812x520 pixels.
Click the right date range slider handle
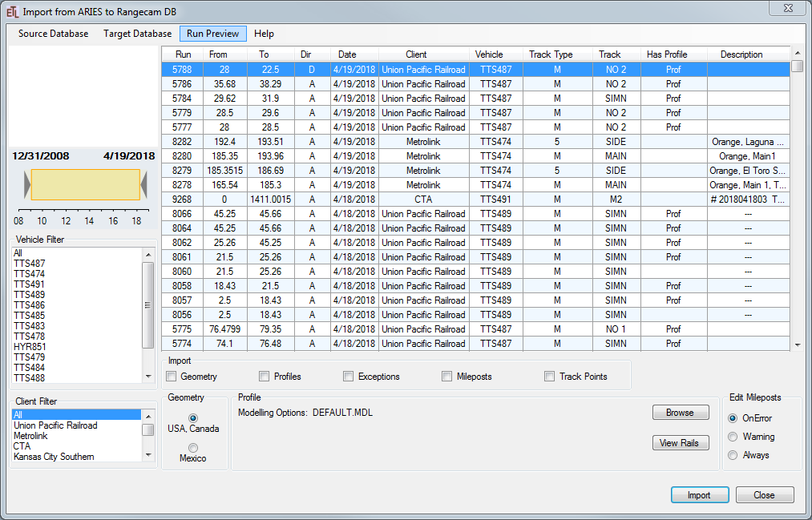coord(144,185)
